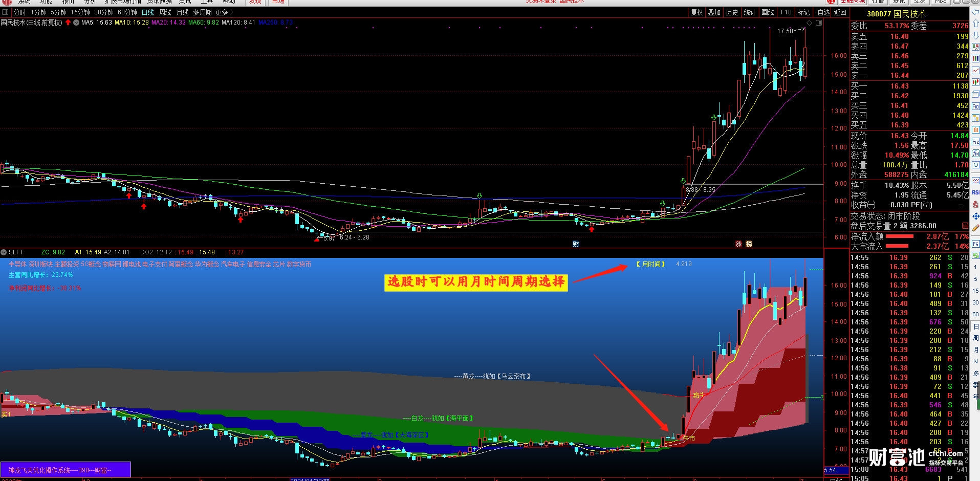Image resolution: width=980 pixels, height=481 pixels.
Task: Select the pencil drawing icon in right sidebar
Action: pyautogui.click(x=975, y=228)
